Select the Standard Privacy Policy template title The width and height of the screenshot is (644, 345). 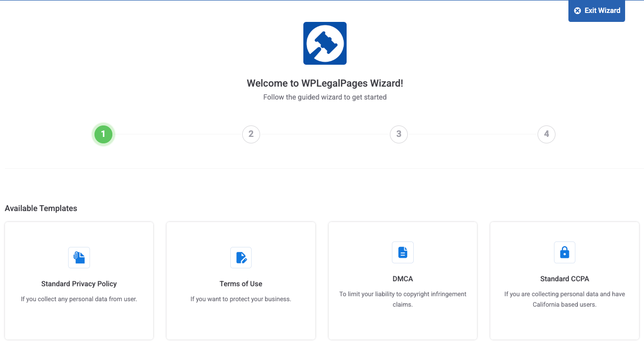pos(79,284)
